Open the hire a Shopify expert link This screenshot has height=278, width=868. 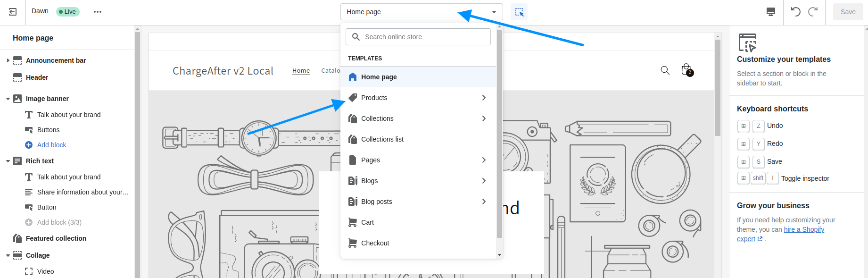(781, 234)
